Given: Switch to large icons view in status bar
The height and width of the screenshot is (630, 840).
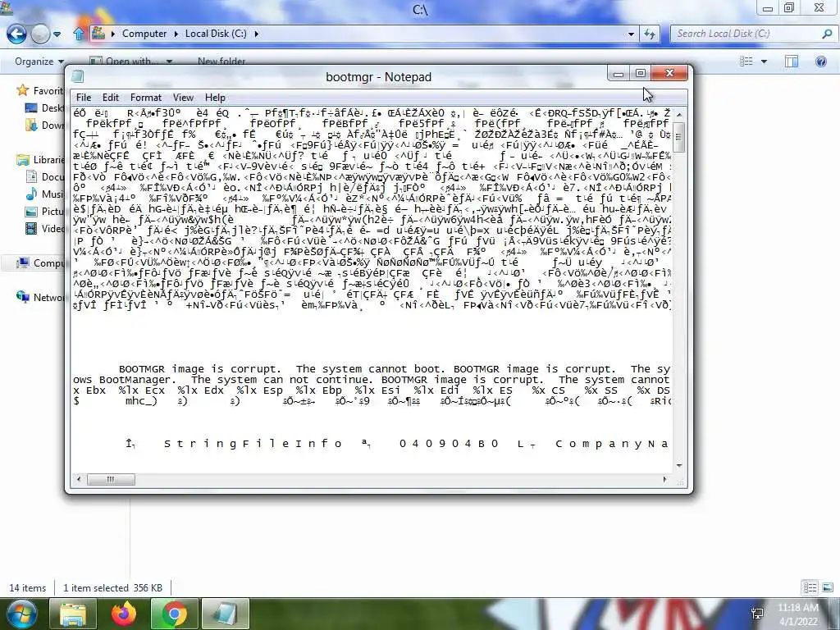Looking at the screenshot, I should pos(827,587).
